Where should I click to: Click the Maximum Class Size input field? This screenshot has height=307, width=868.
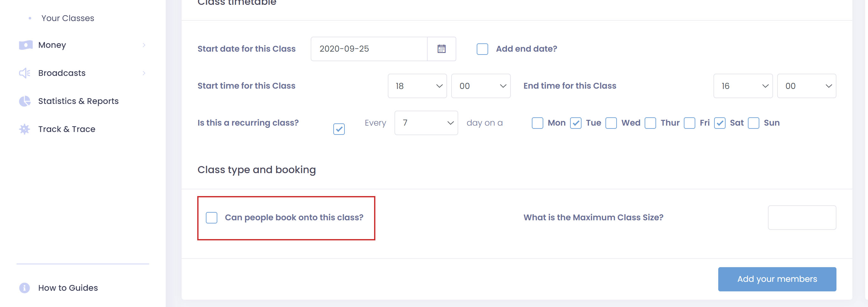(x=802, y=218)
